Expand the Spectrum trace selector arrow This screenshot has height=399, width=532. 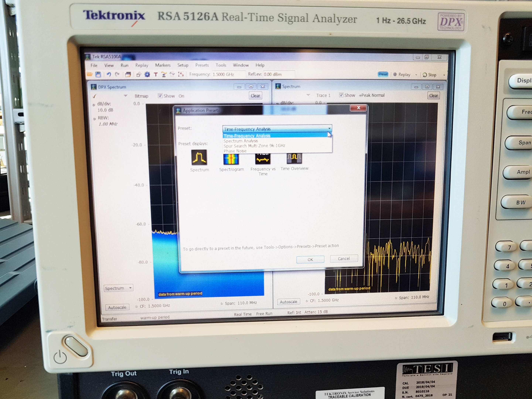click(308, 95)
